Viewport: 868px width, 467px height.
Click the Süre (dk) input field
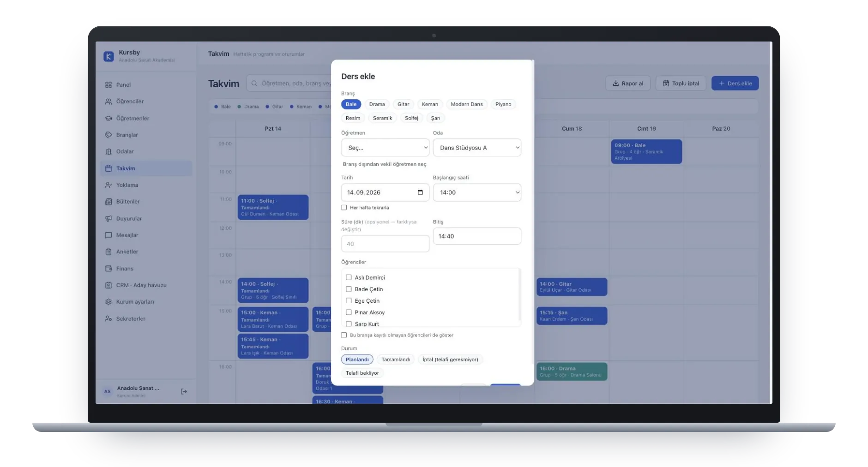385,244
